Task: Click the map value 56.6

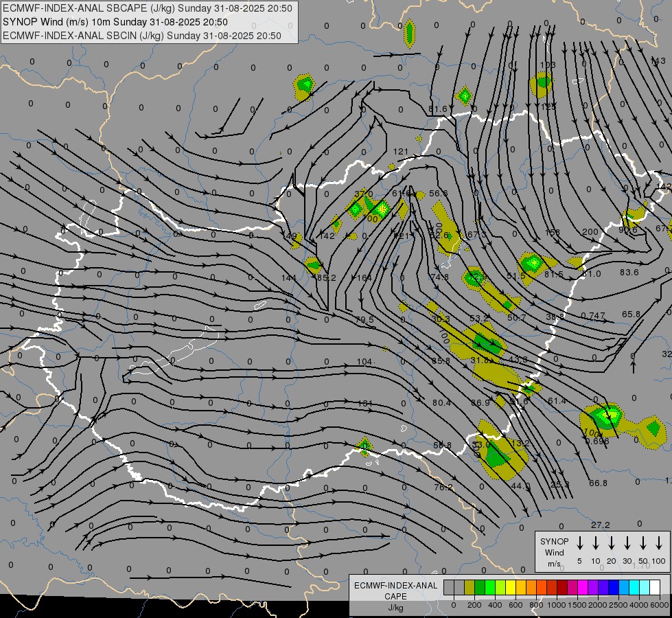Action: click(x=439, y=194)
